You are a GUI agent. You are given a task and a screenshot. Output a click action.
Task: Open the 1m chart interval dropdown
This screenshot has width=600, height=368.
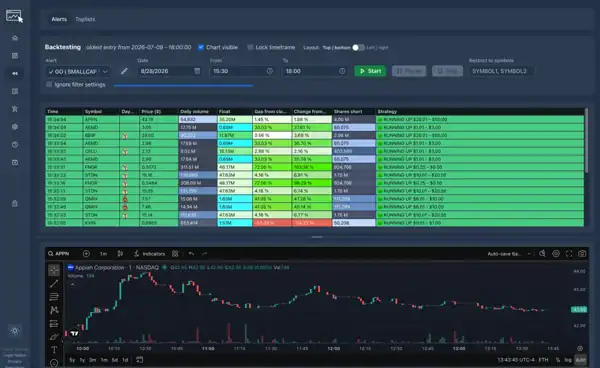click(103, 254)
